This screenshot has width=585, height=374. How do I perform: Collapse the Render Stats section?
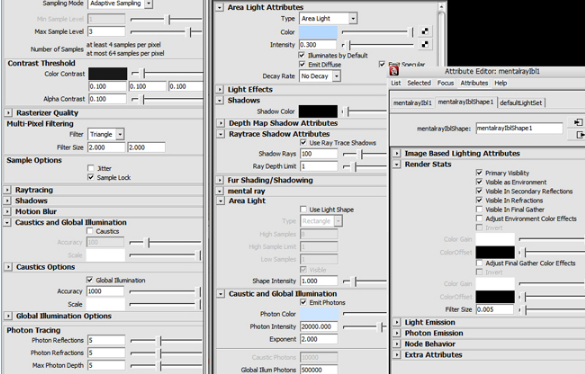click(x=397, y=164)
